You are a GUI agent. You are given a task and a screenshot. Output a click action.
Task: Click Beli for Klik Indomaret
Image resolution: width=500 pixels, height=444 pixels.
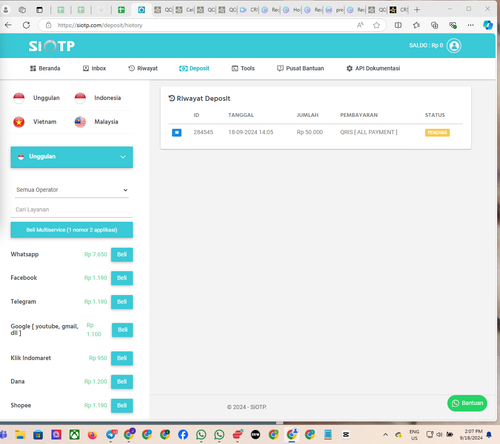pyautogui.click(x=122, y=358)
